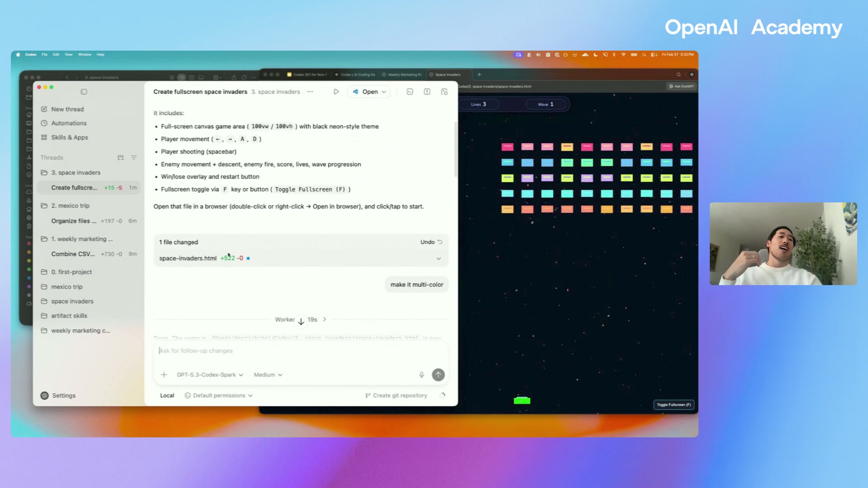Viewport: 868px width, 488px height.
Task: Open the GPT-5.3-Codex-Spark model dropdown
Action: [x=209, y=375]
